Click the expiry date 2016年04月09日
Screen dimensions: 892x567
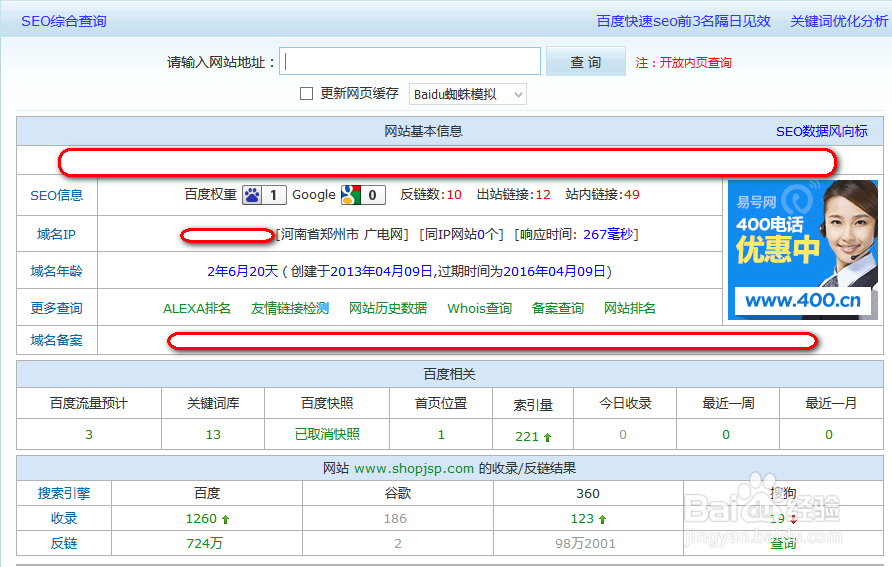click(x=554, y=271)
